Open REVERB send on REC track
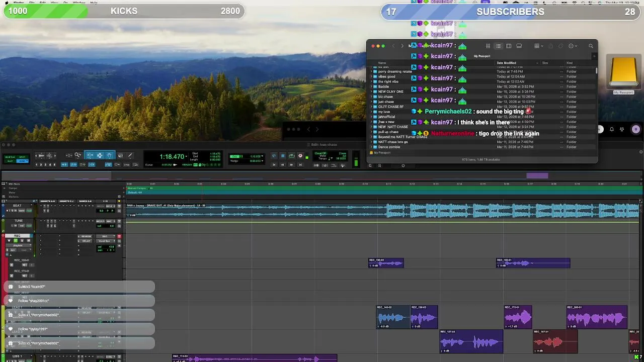644x362 pixels. pos(86,236)
